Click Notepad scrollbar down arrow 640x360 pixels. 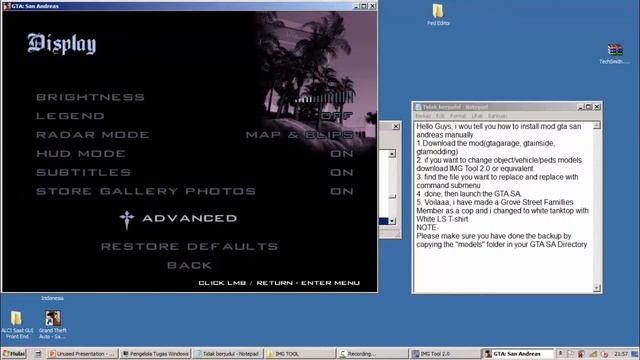597,288
